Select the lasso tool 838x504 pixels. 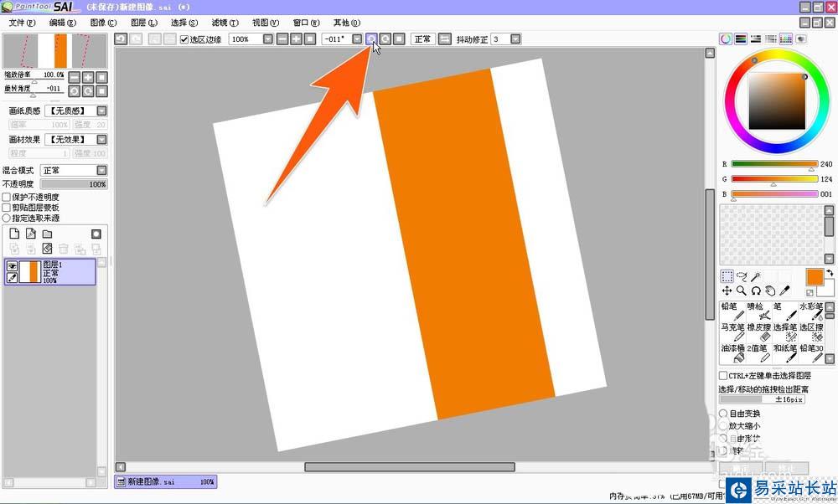coord(742,276)
